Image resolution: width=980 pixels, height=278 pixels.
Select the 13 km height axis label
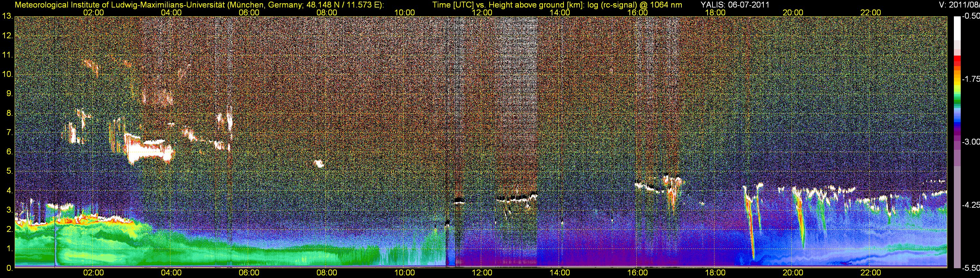coord(7,16)
